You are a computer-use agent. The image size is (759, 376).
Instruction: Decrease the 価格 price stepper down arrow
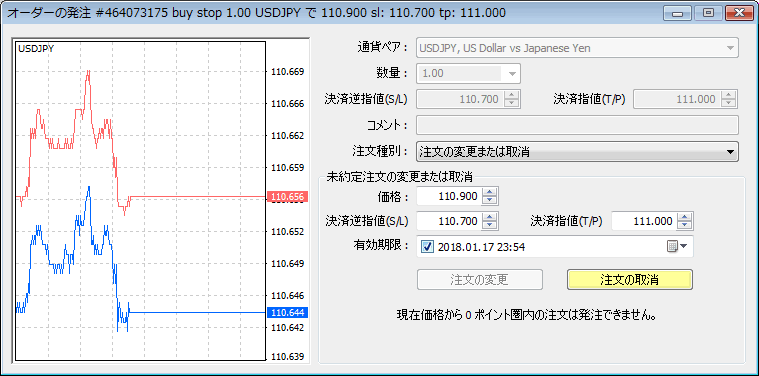tap(490, 200)
